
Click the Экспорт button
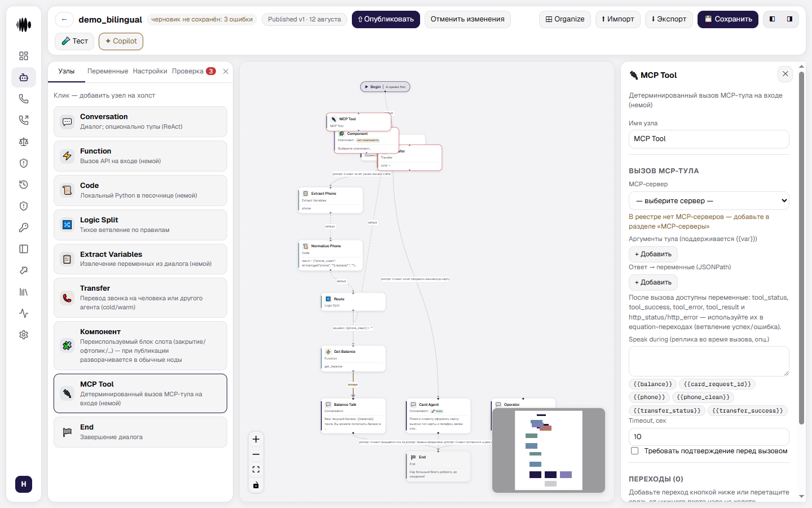click(669, 19)
